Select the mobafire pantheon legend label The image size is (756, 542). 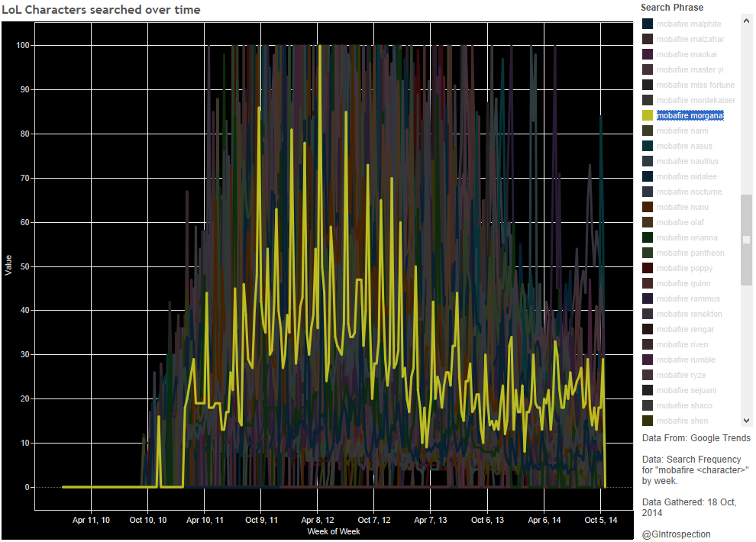point(690,253)
